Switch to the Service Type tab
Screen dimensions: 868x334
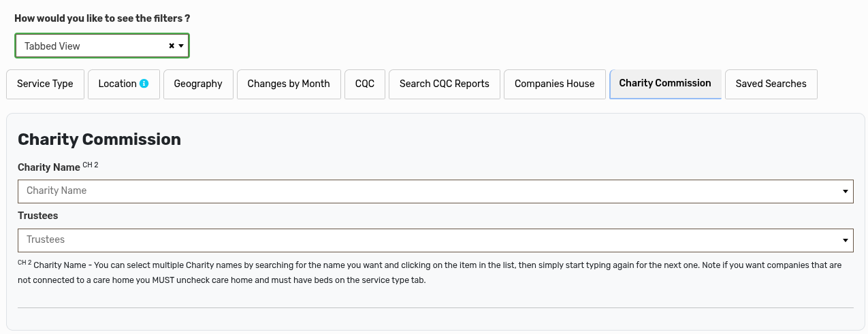coord(45,84)
